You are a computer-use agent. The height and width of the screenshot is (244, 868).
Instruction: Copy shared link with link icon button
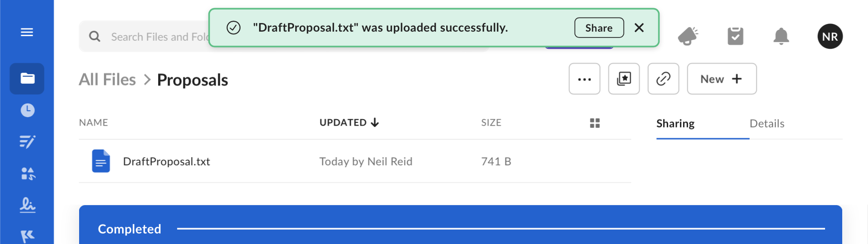point(663,79)
